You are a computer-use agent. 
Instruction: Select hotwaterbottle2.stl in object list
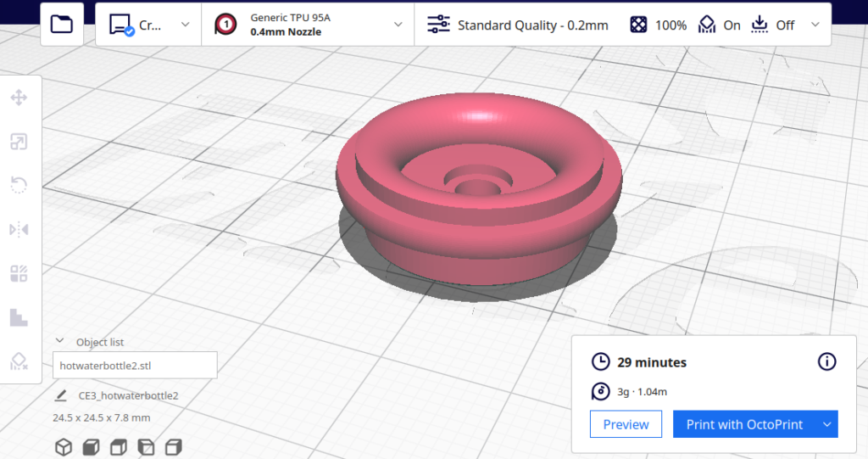pos(135,366)
